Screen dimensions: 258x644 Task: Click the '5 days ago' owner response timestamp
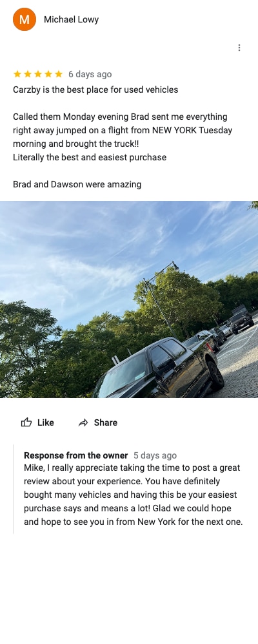click(x=155, y=455)
